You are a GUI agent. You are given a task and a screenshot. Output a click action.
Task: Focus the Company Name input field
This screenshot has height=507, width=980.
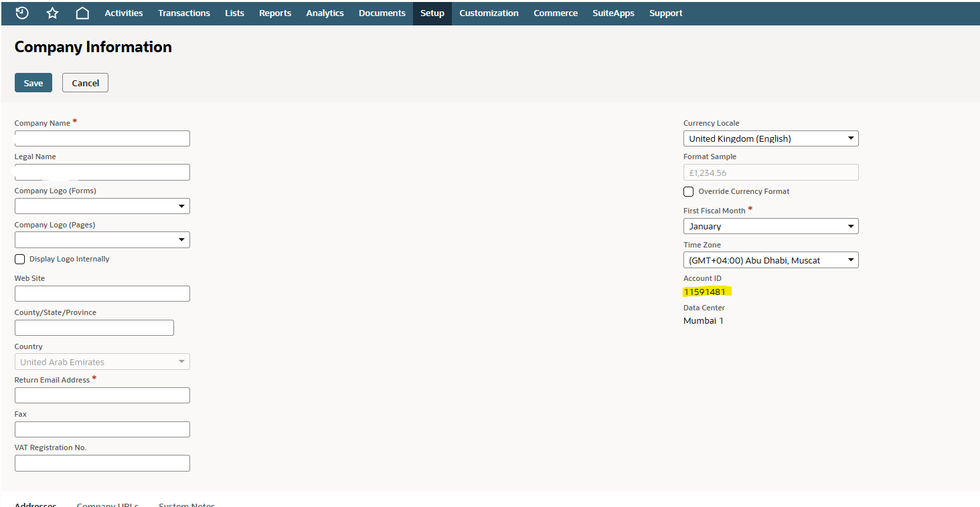(x=102, y=138)
